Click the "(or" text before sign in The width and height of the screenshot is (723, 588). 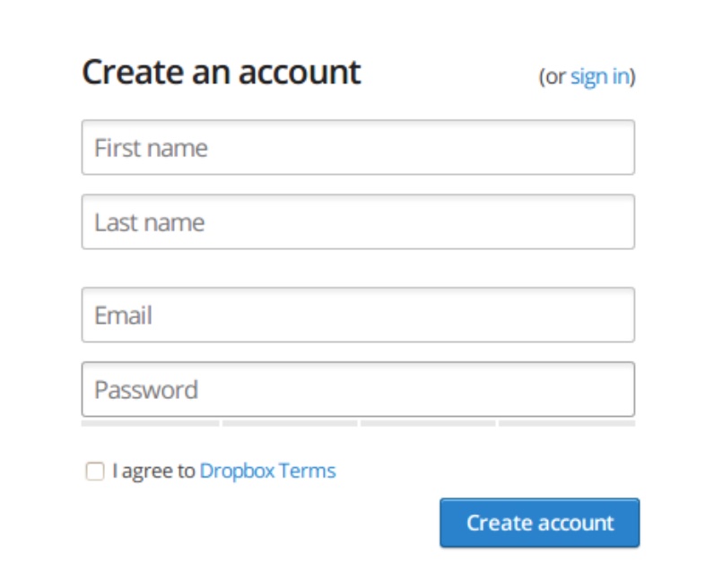point(553,77)
